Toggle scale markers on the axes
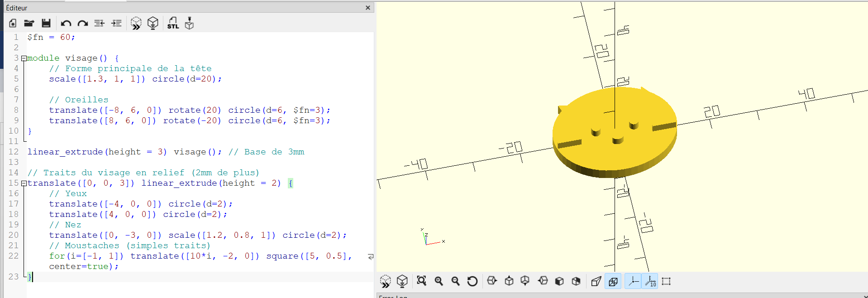The image size is (868, 298). click(650, 281)
